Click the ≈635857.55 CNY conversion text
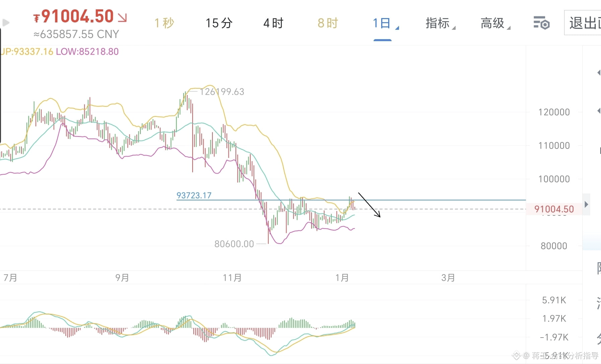The width and height of the screenshot is (601, 364). pos(76,34)
